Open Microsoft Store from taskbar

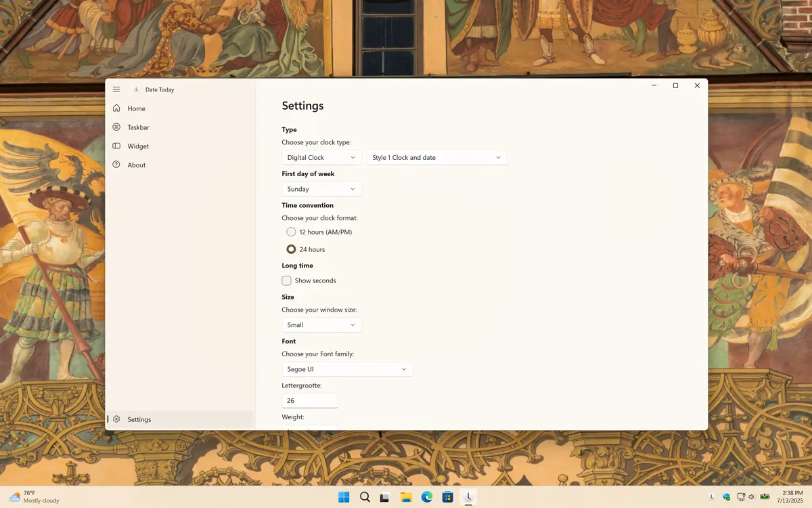pyautogui.click(x=447, y=497)
